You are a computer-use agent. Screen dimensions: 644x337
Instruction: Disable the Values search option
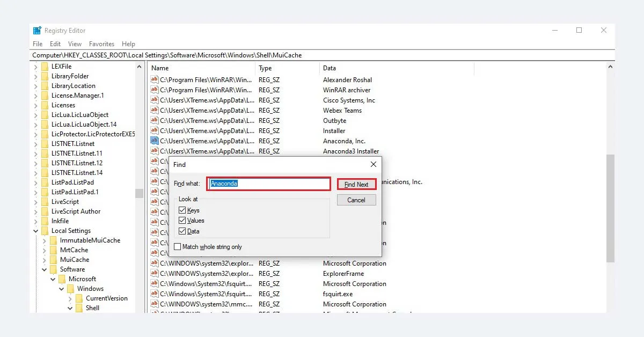click(x=183, y=220)
